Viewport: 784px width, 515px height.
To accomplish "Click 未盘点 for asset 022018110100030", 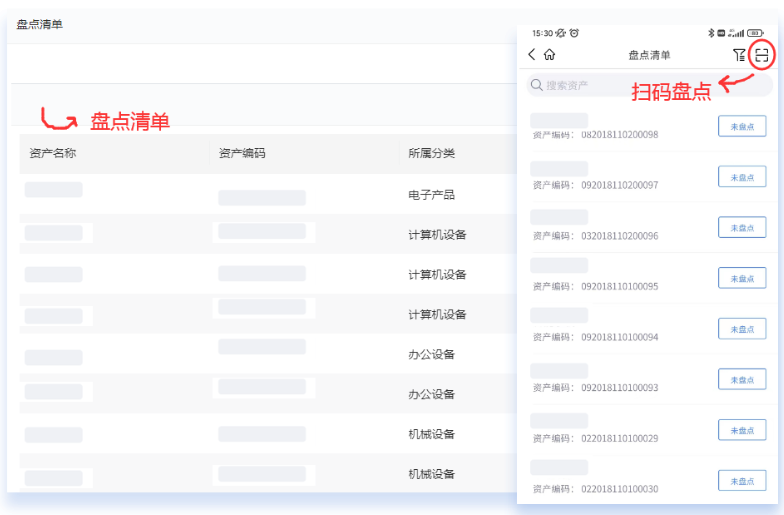I will click(x=742, y=481).
